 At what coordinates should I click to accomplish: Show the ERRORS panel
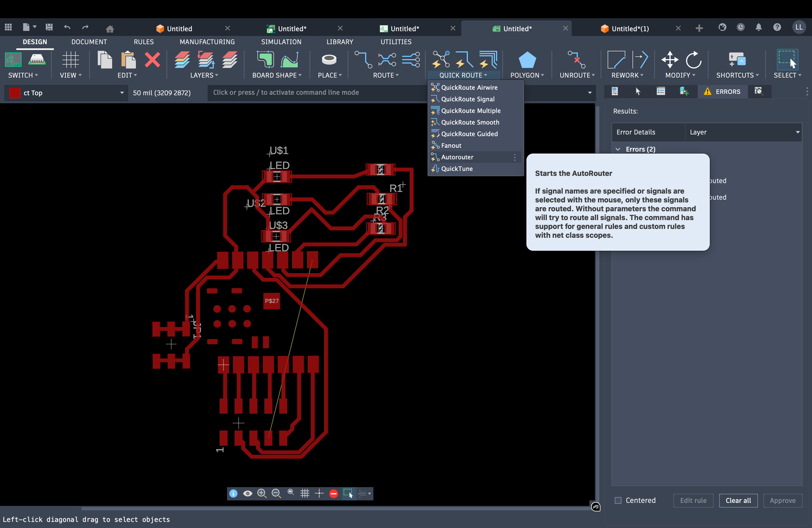click(723, 91)
